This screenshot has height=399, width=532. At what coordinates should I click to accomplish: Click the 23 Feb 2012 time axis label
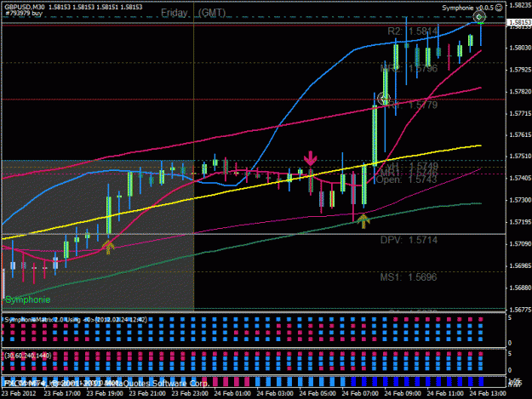click(19, 394)
